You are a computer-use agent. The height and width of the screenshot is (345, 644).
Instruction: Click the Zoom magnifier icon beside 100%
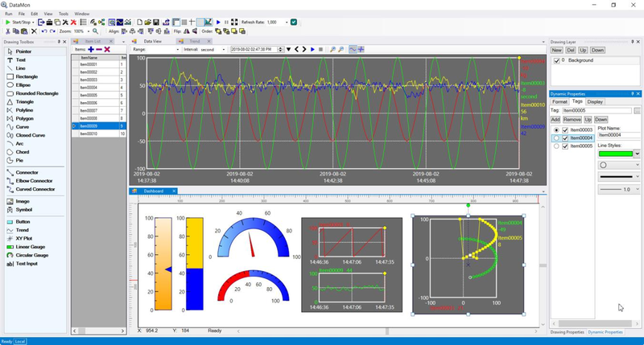95,31
